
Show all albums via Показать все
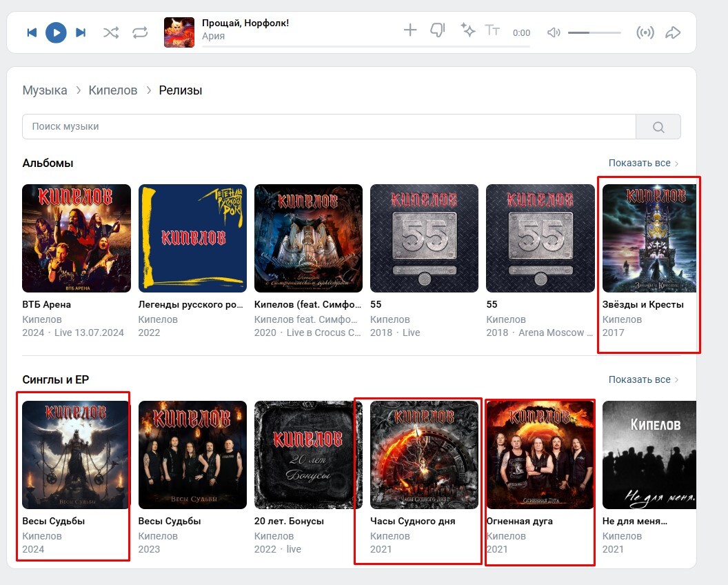643,163
